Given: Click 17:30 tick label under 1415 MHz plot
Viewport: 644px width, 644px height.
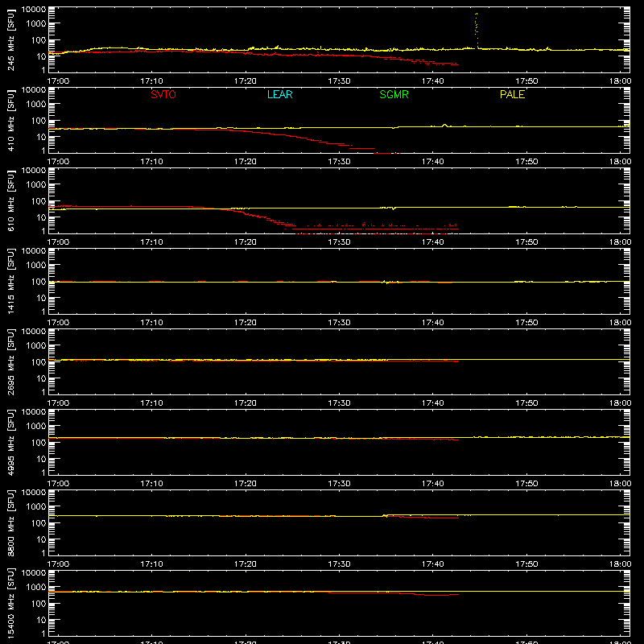Looking at the screenshot, I should coord(339,323).
